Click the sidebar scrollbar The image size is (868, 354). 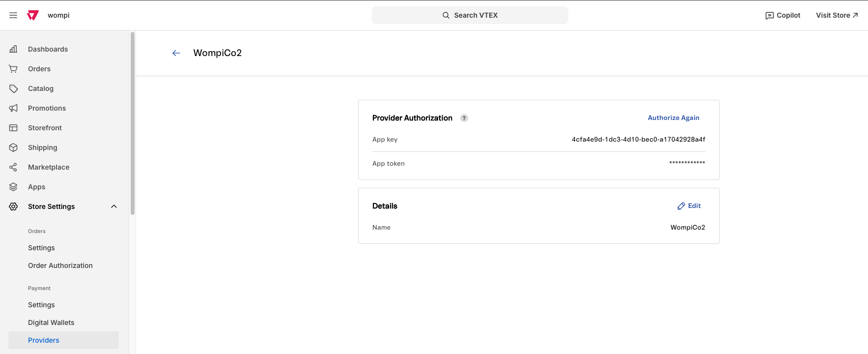click(x=133, y=123)
